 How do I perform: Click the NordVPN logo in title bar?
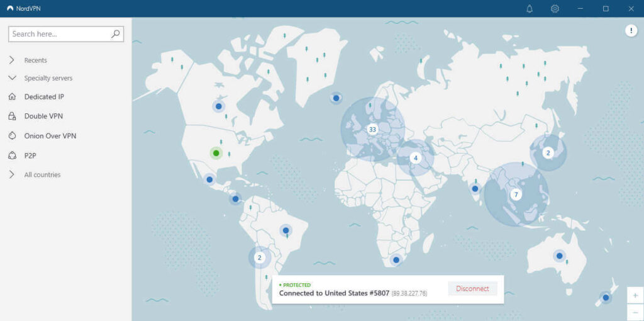coord(10,9)
